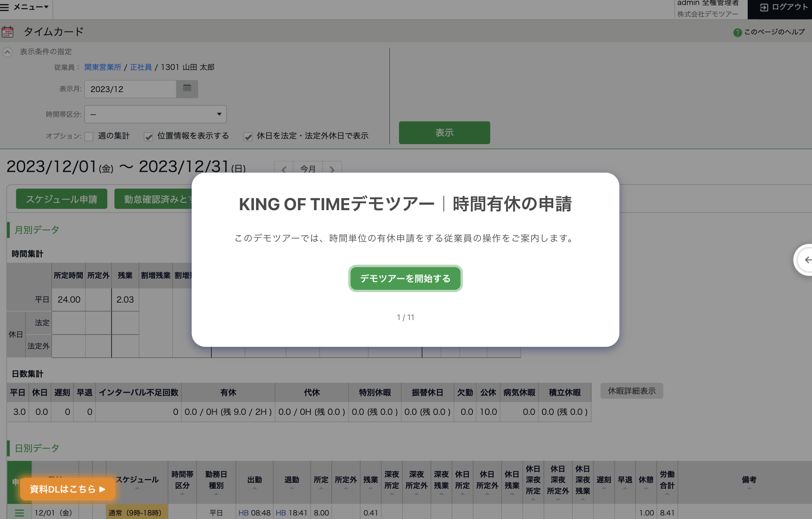Toggle 位置情報を表示する checkbox
Screen dimensions: 812x519
(148, 136)
